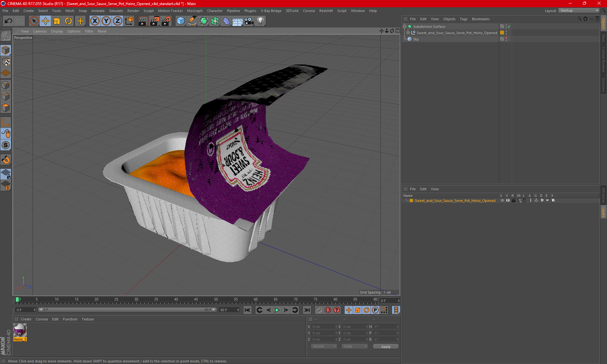
Task: Switch to Edges mode
Action: click(6, 96)
